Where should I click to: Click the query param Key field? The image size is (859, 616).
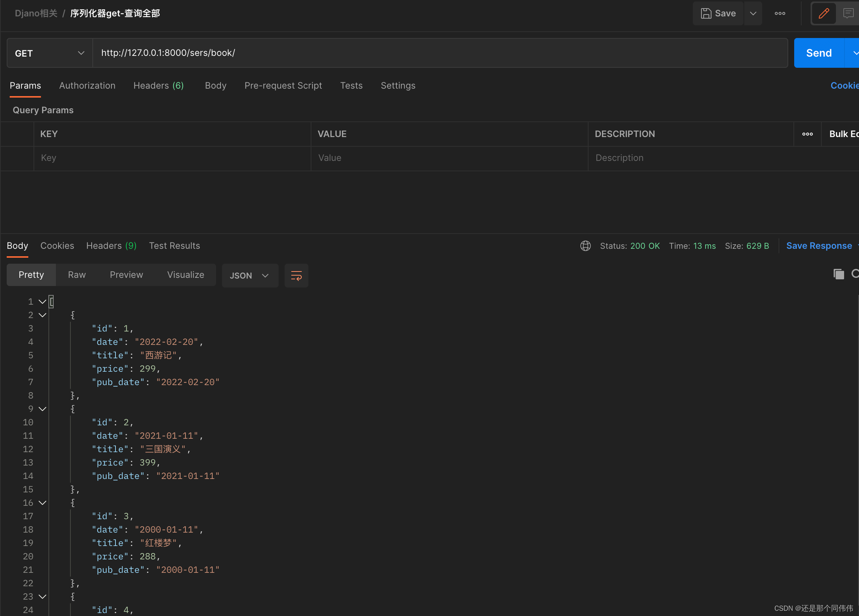click(172, 158)
